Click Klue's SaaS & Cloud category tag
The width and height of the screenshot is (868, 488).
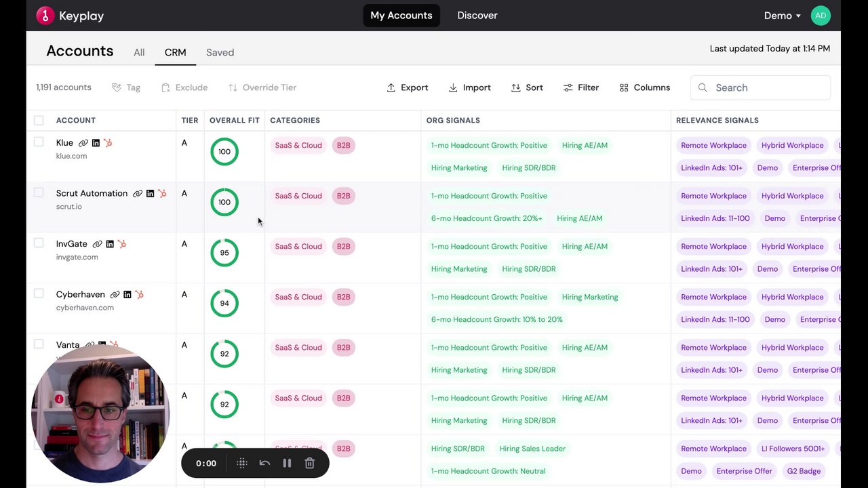(x=298, y=145)
